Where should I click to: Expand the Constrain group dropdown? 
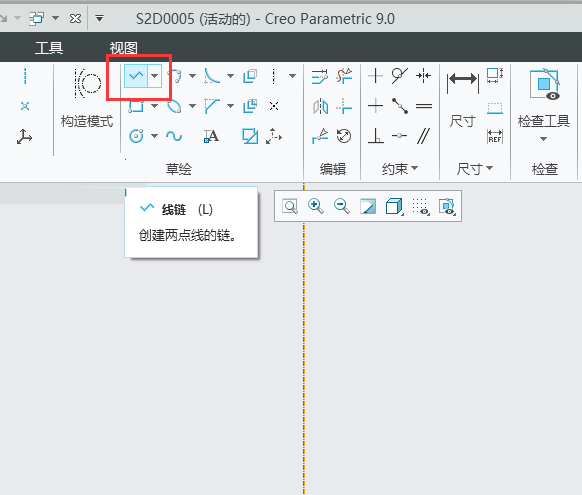(400, 169)
